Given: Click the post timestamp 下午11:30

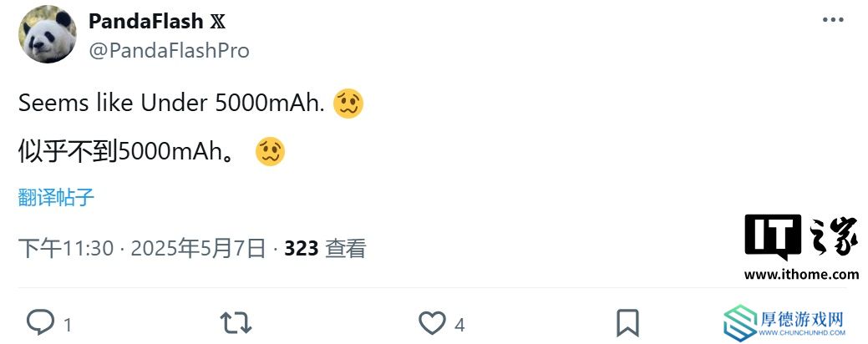Looking at the screenshot, I should (x=66, y=248).
